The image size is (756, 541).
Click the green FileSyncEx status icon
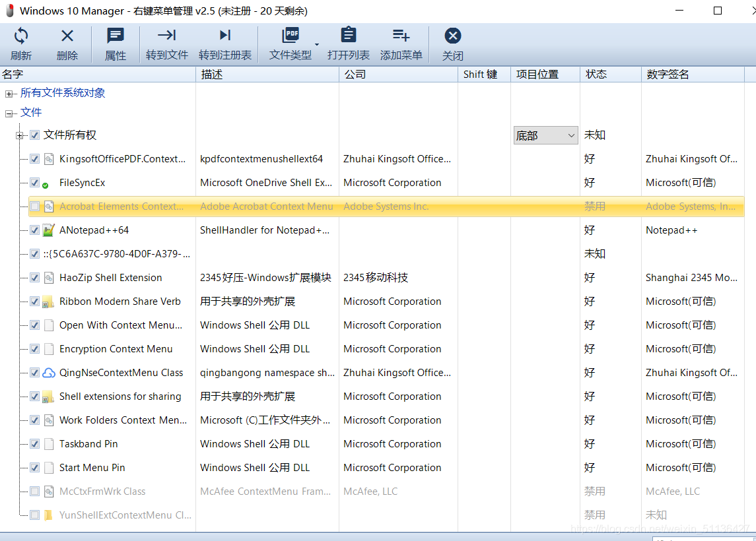point(46,185)
